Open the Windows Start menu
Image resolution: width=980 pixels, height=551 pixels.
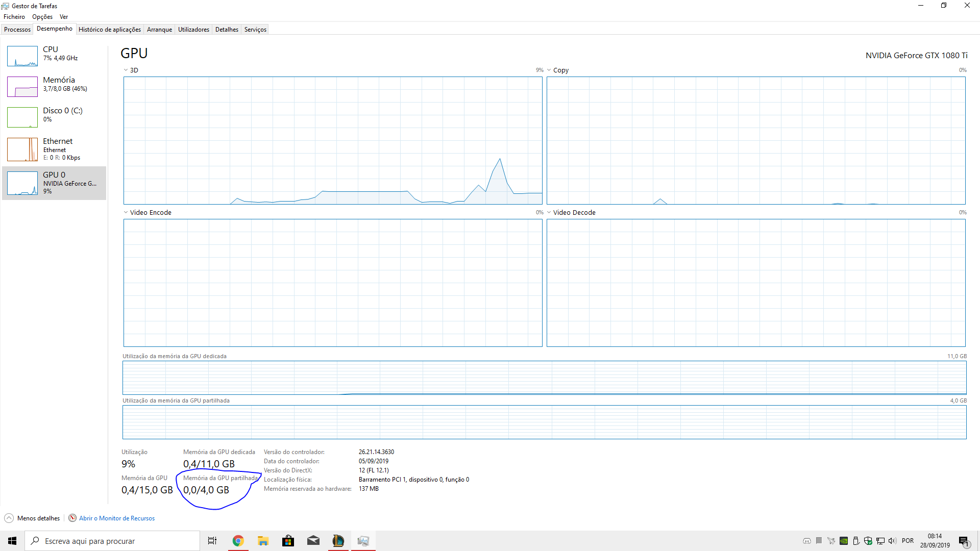[12, 541]
